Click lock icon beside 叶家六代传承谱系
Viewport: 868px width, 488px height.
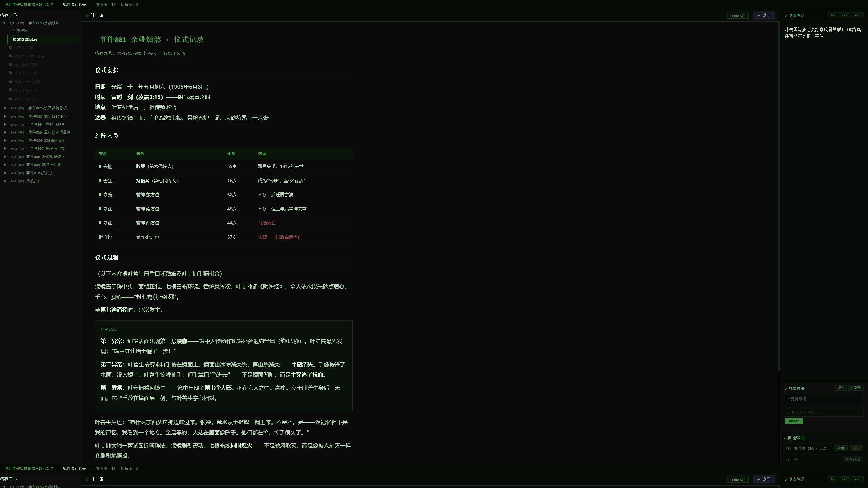coord(10,56)
